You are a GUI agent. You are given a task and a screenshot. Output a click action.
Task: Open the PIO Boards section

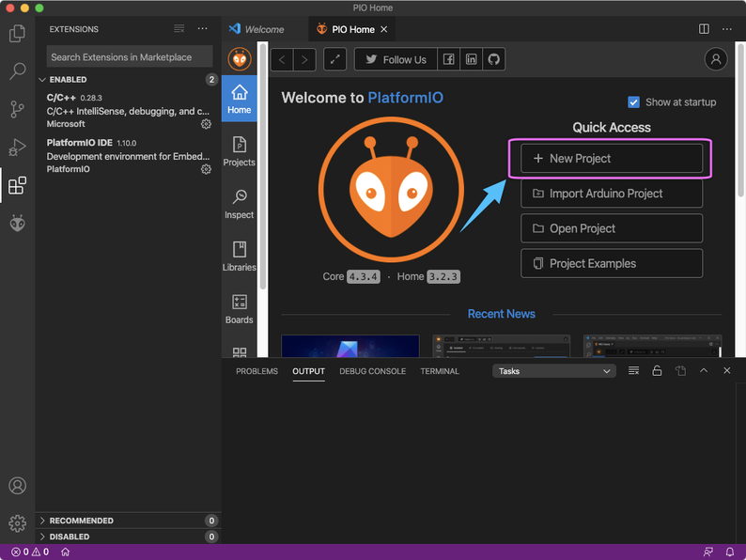239,309
